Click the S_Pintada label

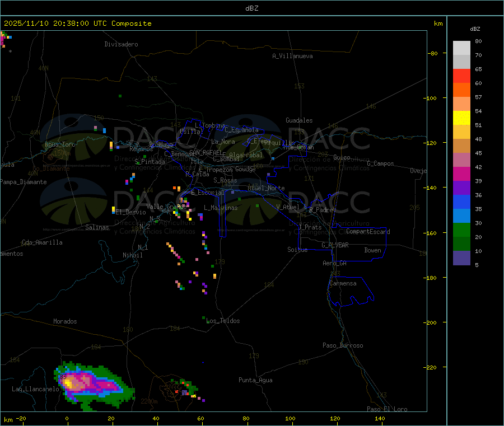click(x=150, y=162)
